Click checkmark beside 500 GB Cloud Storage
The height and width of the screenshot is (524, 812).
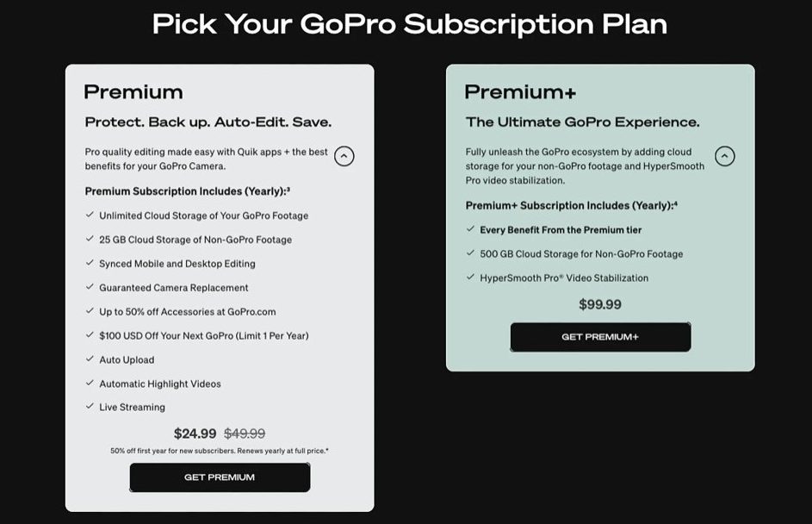[x=470, y=253]
